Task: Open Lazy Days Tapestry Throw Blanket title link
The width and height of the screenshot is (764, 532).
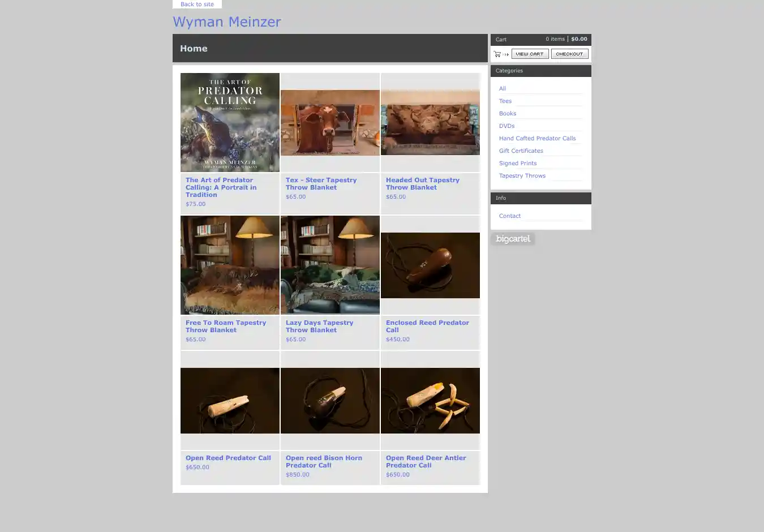Action: (319, 327)
